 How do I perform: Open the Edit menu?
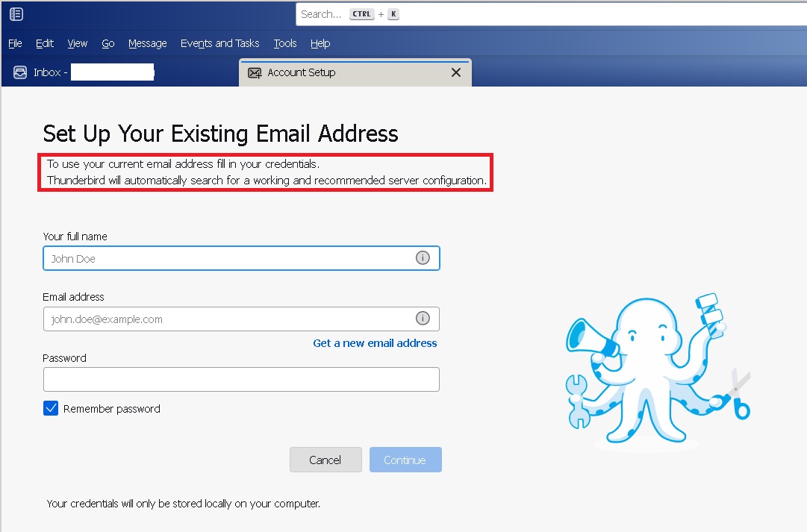[x=45, y=43]
